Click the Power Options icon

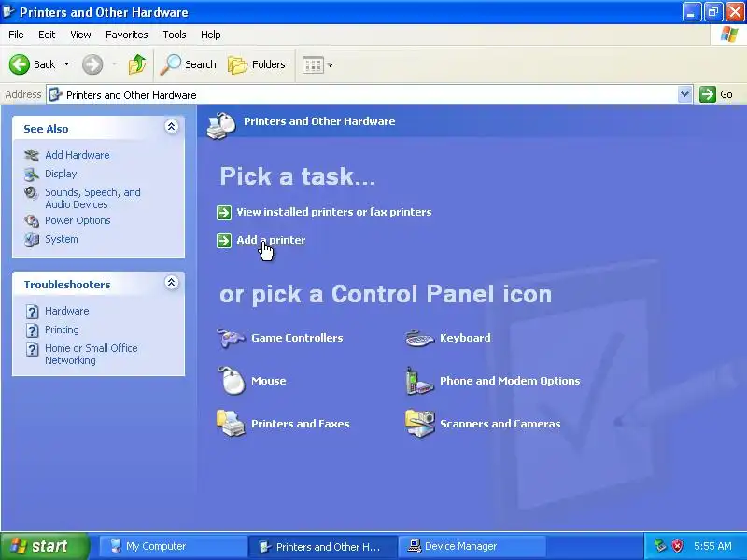click(x=32, y=220)
